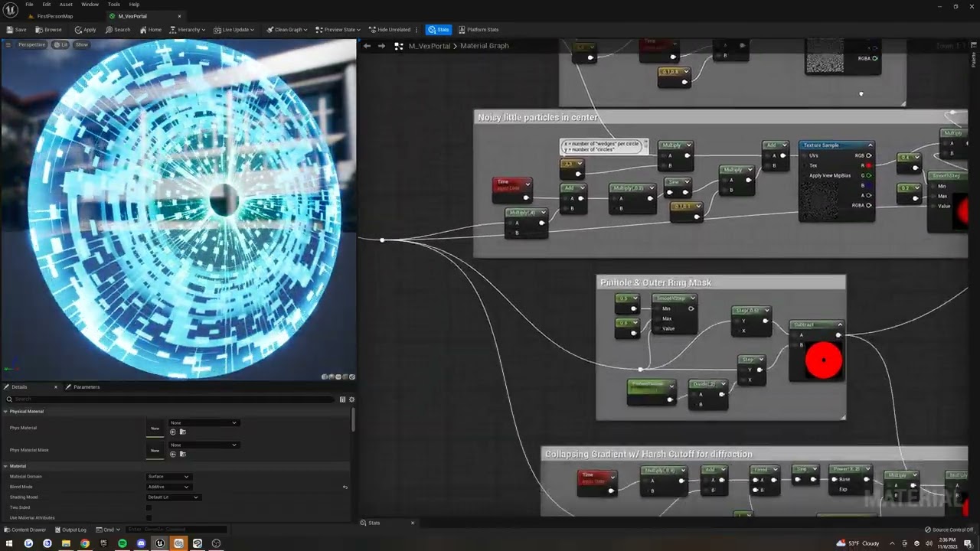Viewport: 980px width, 551px height.
Task: Open the File menu
Action: [x=29, y=5]
